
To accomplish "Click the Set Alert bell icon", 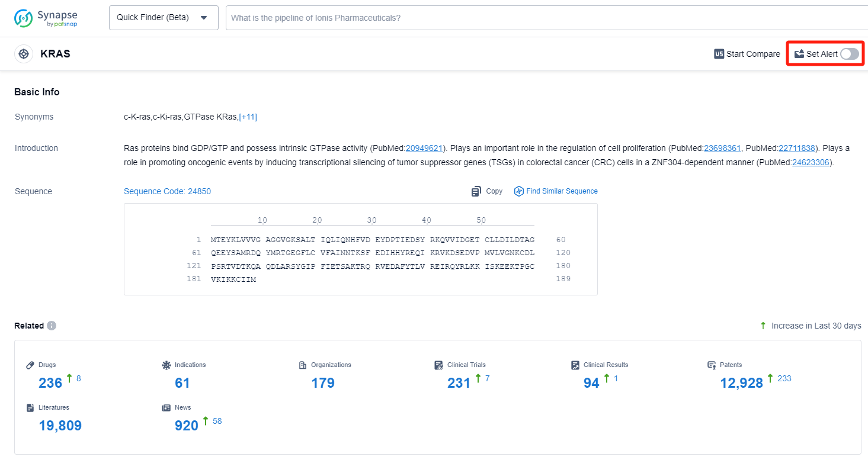I will [x=799, y=54].
